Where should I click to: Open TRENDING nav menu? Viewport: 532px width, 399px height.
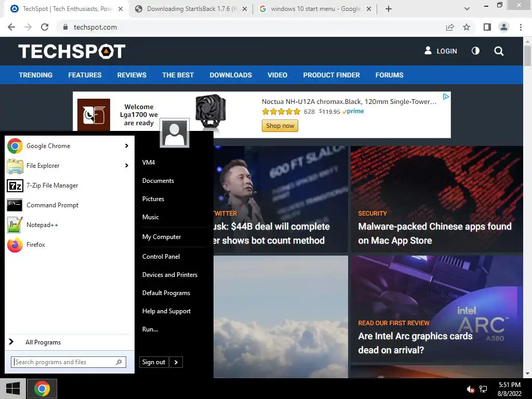[x=36, y=75]
